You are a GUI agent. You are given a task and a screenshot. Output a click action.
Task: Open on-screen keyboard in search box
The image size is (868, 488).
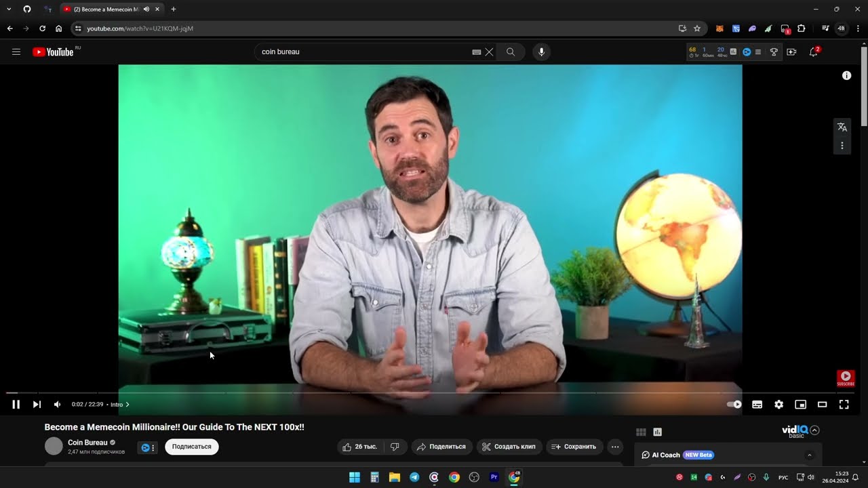(x=477, y=52)
